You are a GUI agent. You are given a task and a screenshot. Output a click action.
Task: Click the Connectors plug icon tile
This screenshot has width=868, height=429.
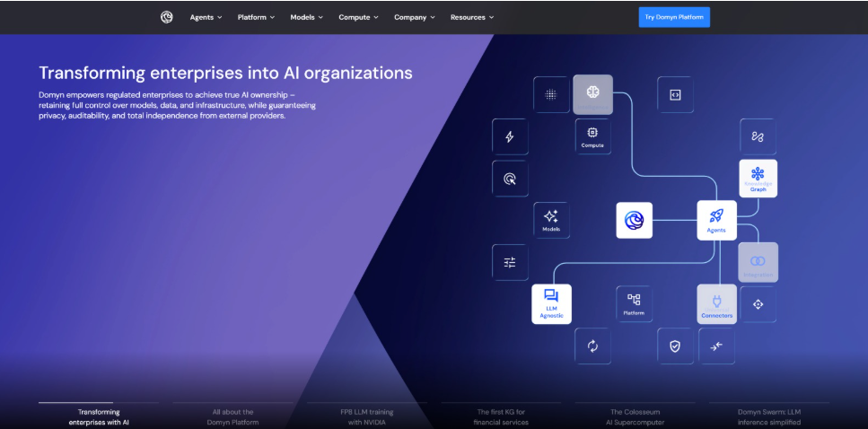(x=716, y=303)
